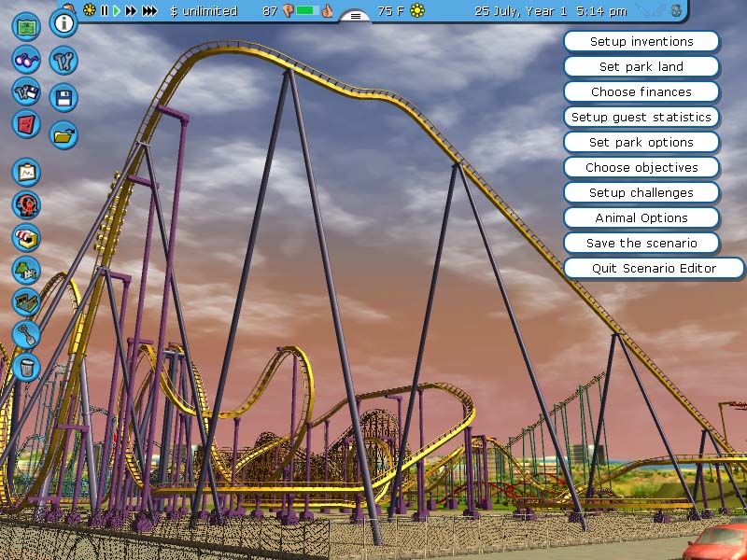Open Animal Options
The width and height of the screenshot is (747, 560).
pyautogui.click(x=641, y=218)
